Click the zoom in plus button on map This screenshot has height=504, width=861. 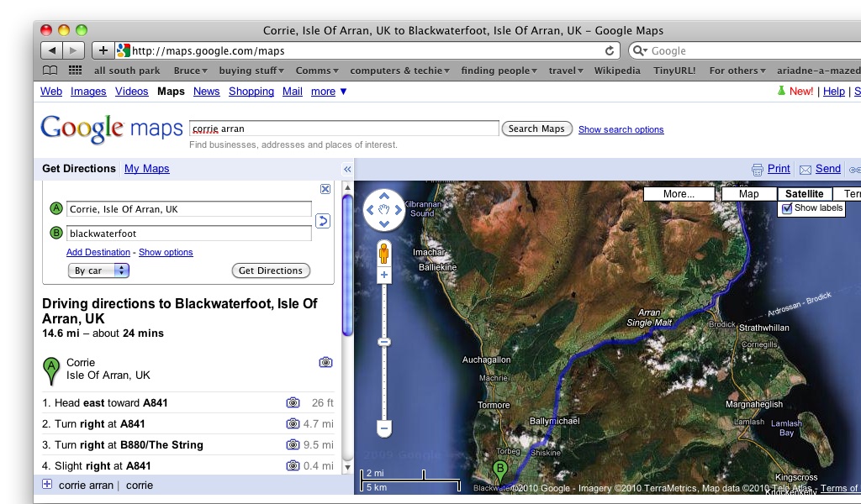point(384,276)
